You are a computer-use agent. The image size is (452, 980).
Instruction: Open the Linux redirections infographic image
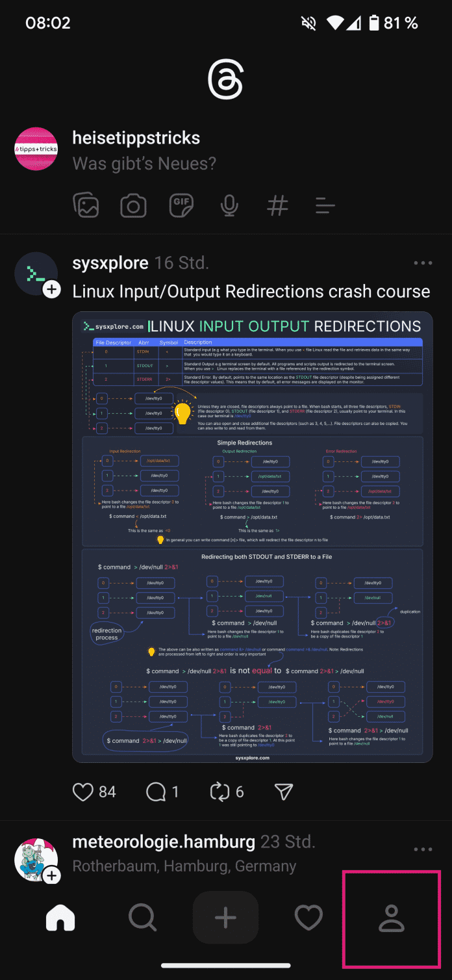click(x=253, y=536)
